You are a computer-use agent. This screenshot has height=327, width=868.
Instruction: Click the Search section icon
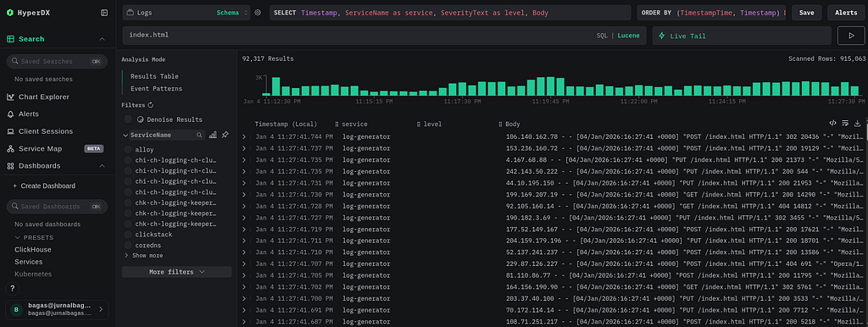coord(10,39)
